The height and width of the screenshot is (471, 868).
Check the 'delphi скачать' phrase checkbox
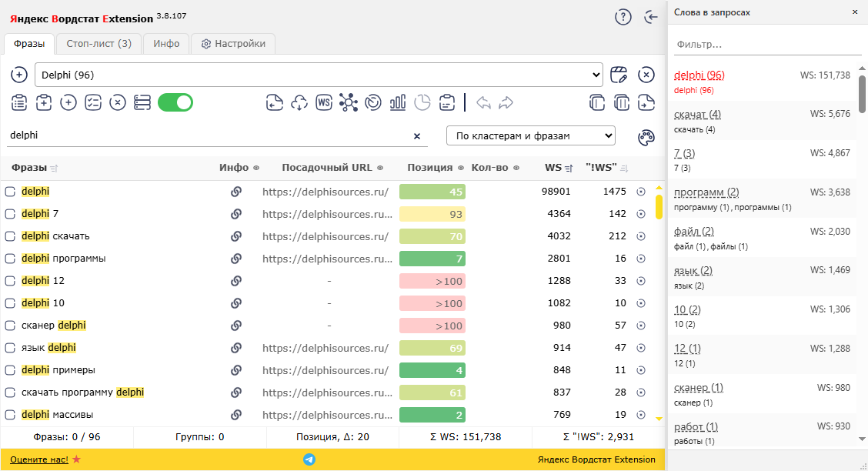tap(11, 236)
